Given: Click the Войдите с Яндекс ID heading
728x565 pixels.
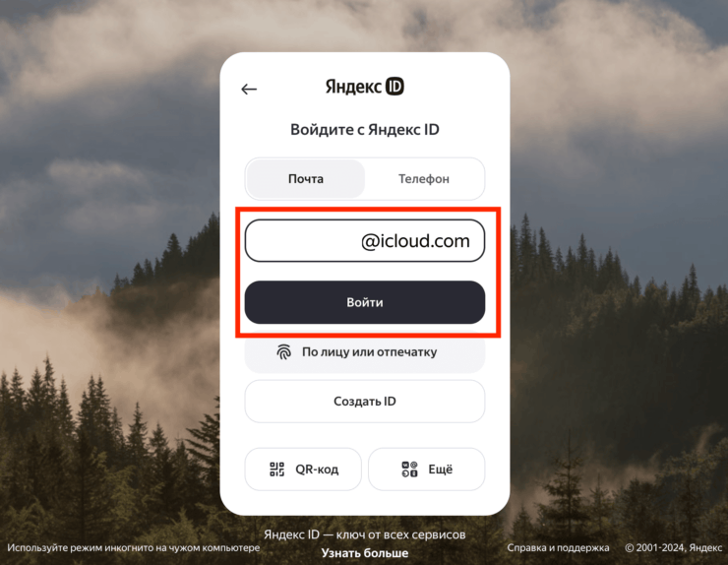Looking at the screenshot, I should tap(365, 129).
